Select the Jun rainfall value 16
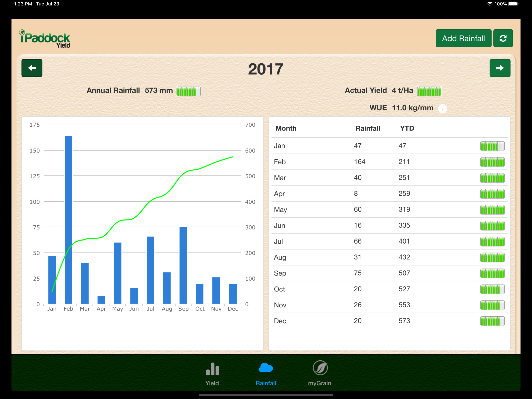This screenshot has width=532, height=399. (x=358, y=225)
